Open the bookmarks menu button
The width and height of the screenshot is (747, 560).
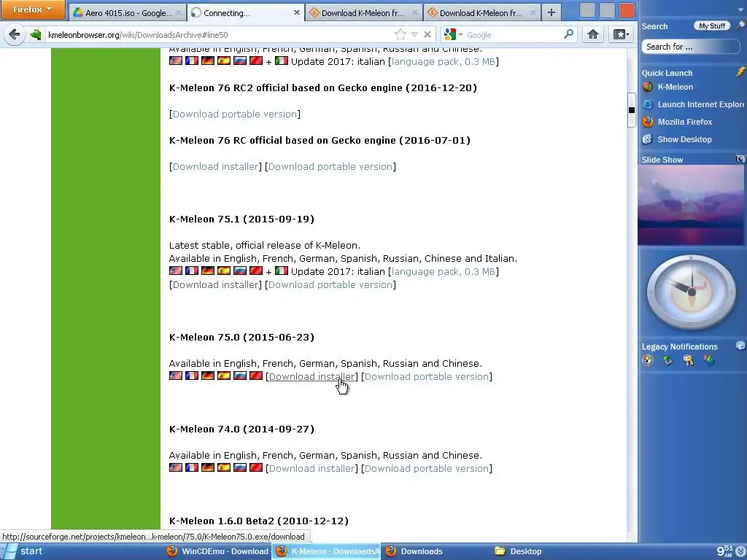tap(620, 34)
